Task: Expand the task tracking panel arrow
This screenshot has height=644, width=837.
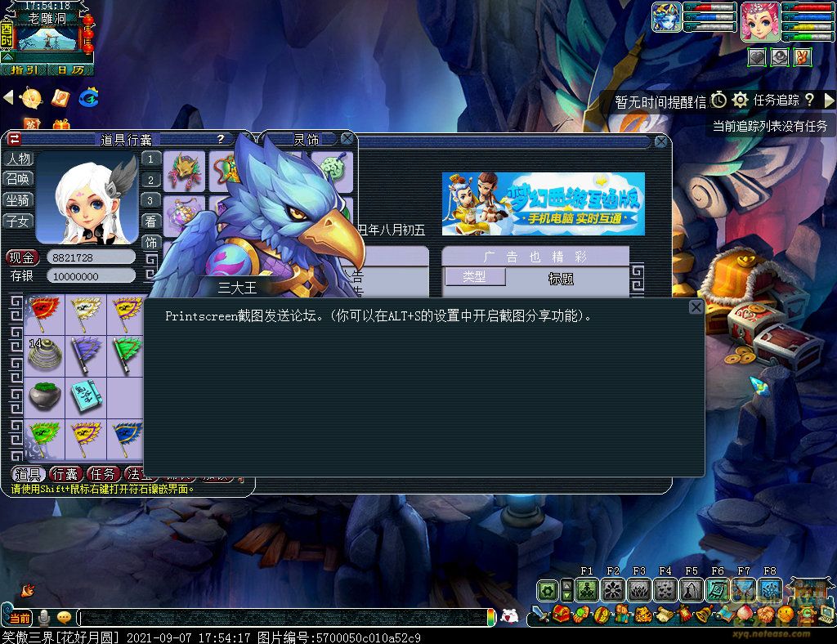Action: pyautogui.click(x=829, y=101)
